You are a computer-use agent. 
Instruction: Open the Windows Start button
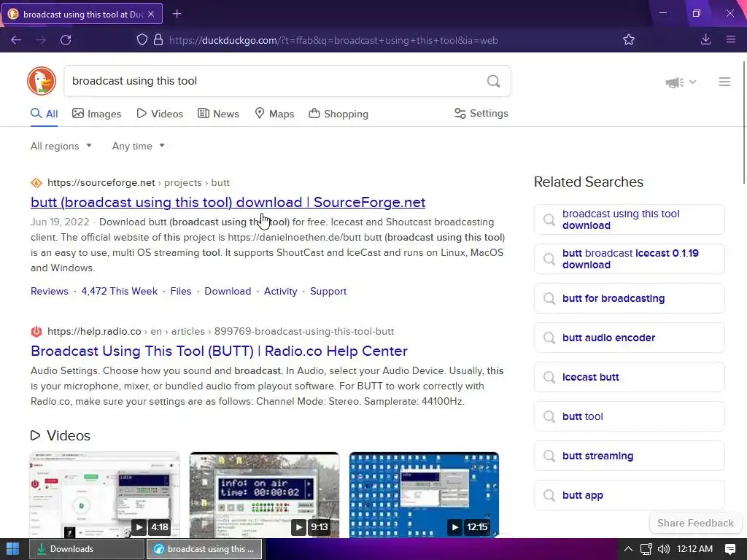(13, 549)
